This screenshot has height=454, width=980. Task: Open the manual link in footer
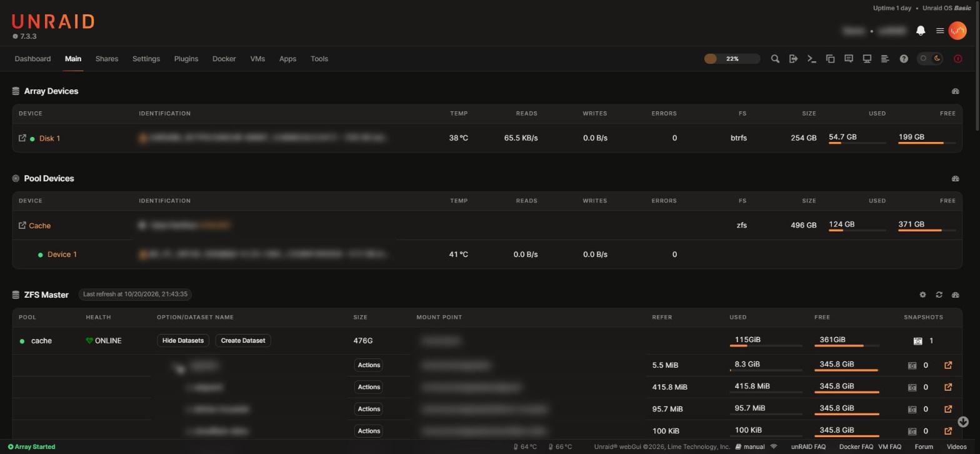point(750,447)
